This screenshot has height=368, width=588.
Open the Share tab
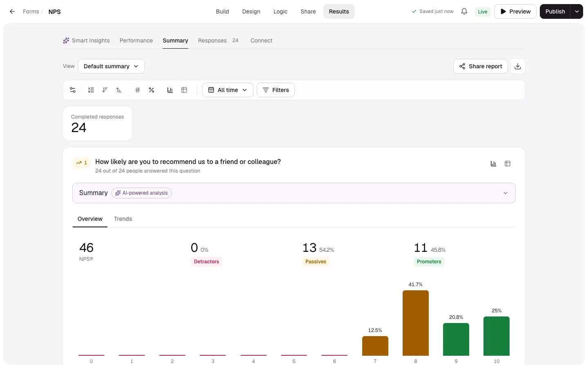coord(308,11)
